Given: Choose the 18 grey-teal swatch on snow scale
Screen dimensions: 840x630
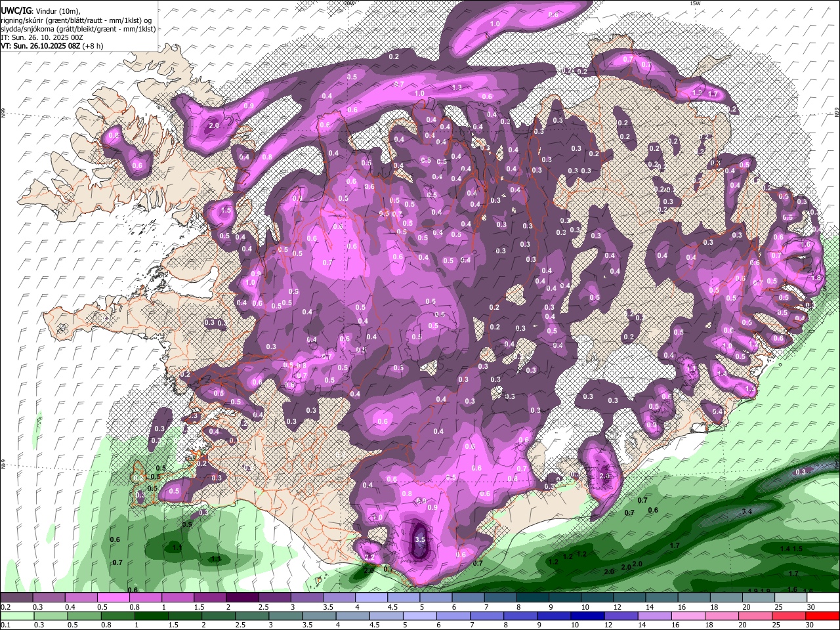Looking at the screenshot, I should pyautogui.click(x=726, y=598).
